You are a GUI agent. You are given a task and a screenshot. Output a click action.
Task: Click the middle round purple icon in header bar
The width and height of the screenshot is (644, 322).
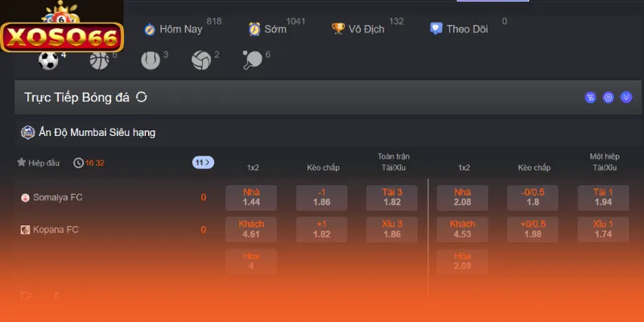[x=609, y=97]
